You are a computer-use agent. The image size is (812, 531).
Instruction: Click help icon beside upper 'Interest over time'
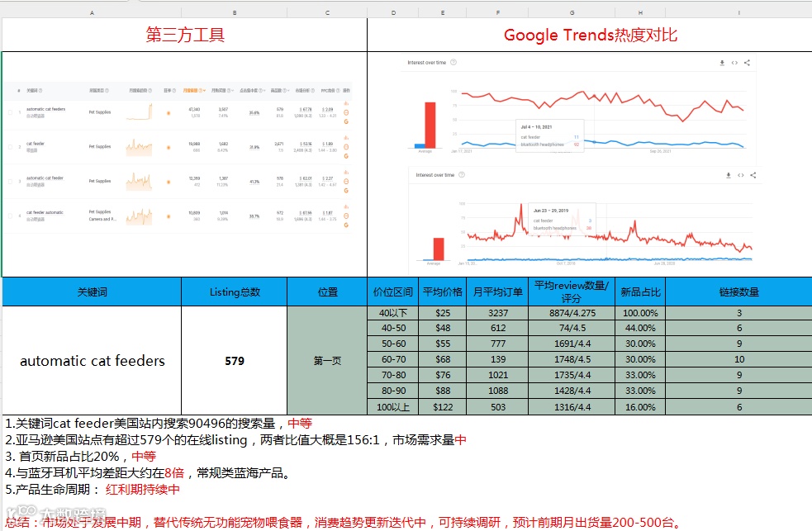(453, 62)
